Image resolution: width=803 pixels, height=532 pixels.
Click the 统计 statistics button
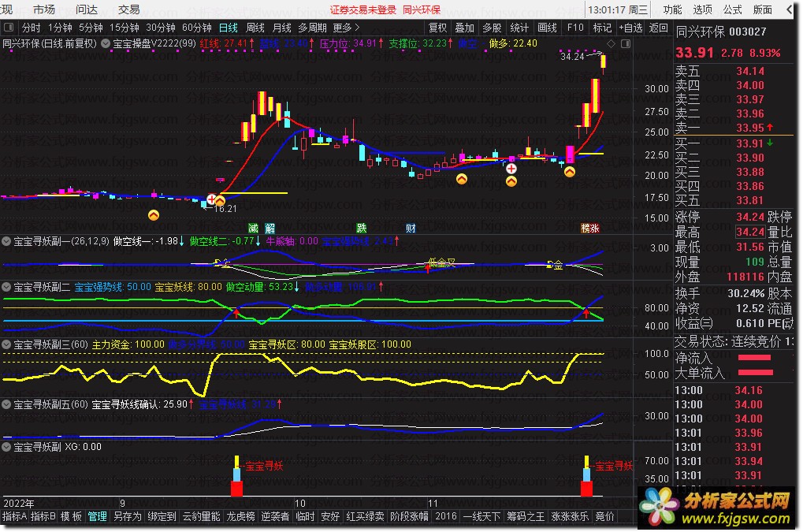tap(519, 28)
